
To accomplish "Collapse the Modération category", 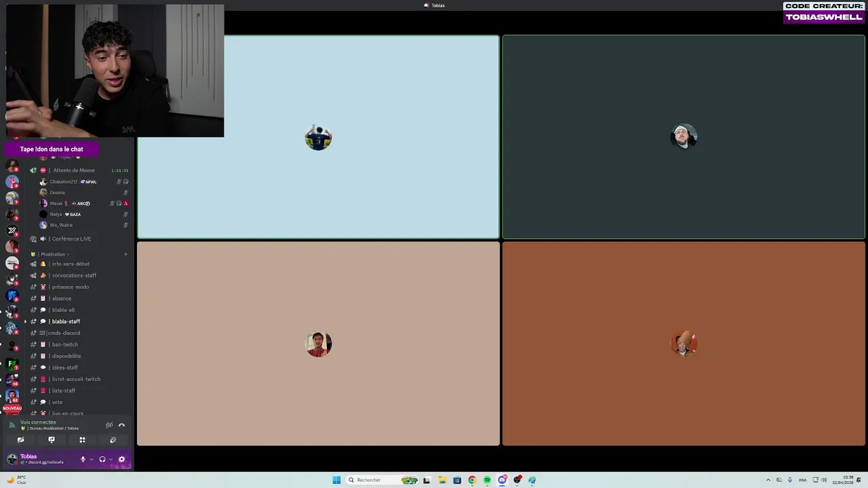I will tap(54, 254).
